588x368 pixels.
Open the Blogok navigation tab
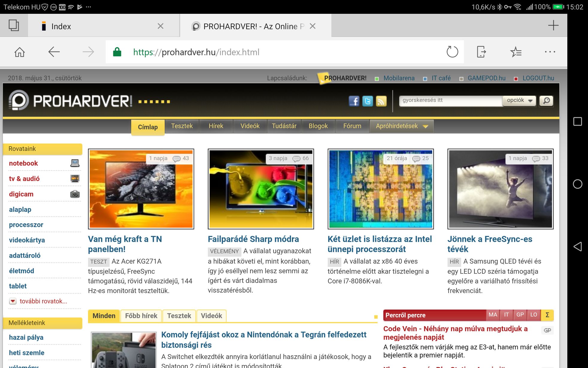[x=318, y=126]
